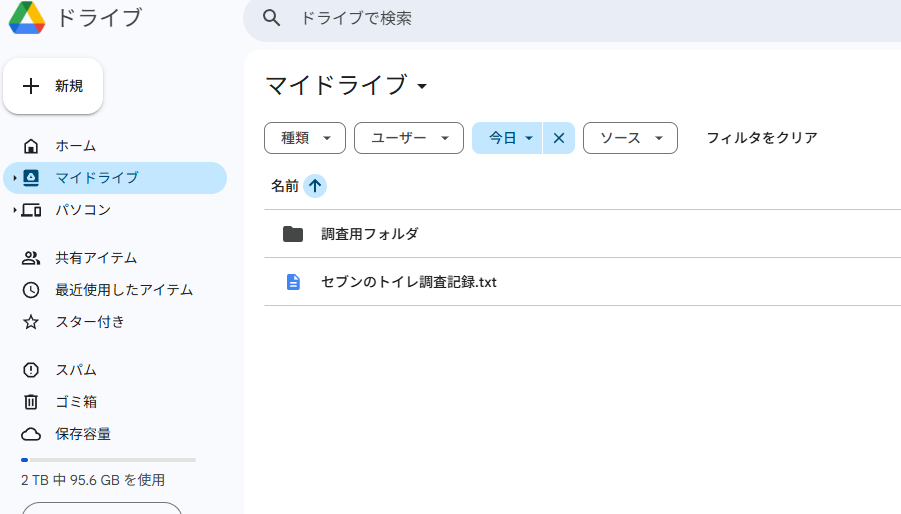Open the ソース filter dropdown
The height and width of the screenshot is (514, 901).
pos(630,138)
